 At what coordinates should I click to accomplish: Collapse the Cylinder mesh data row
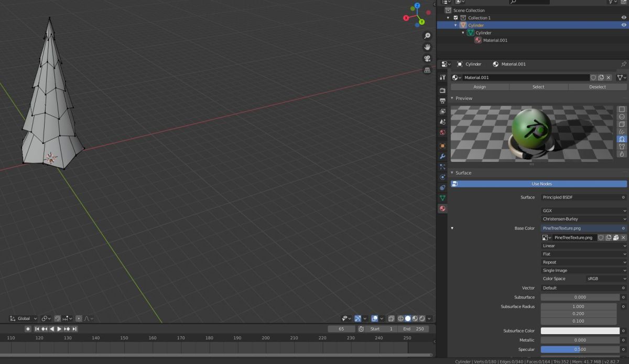pos(463,32)
